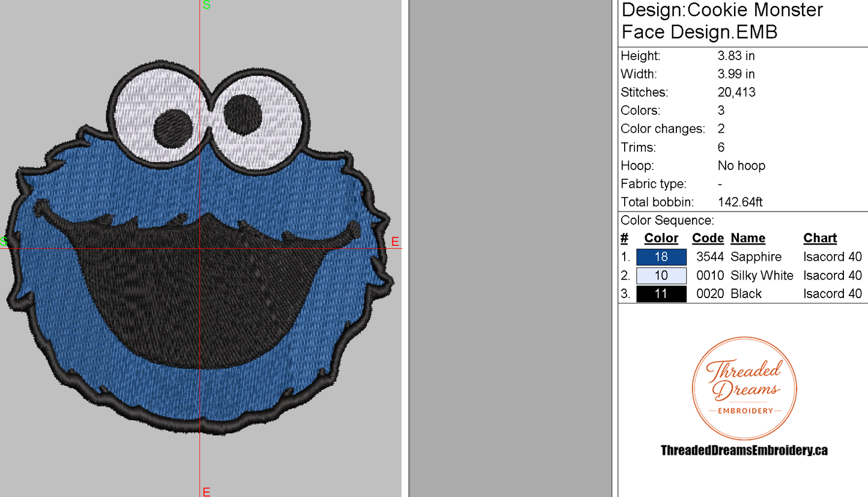Click the Color Sequence label

coord(667,221)
